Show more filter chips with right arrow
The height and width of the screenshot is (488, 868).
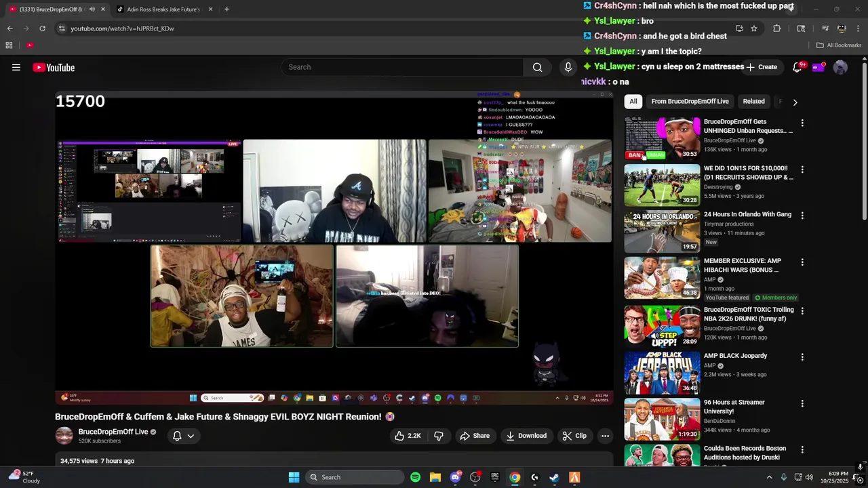point(795,102)
